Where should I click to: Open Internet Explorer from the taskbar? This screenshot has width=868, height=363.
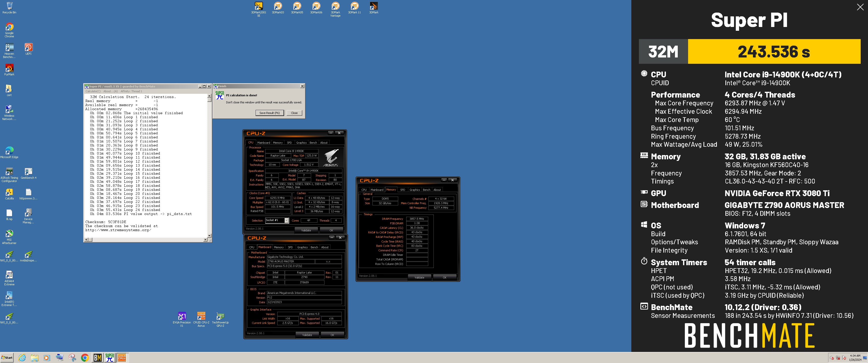[x=22, y=358]
